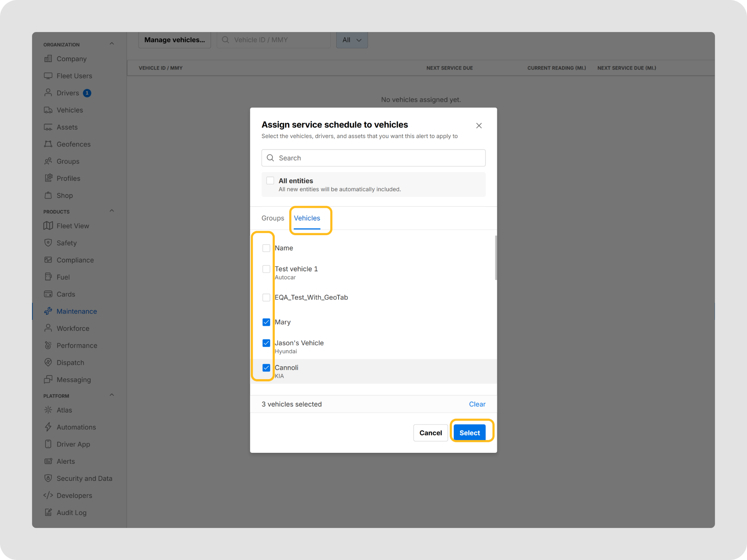Click the Cards icon in sidebar
This screenshot has width=747, height=560.
pos(48,294)
